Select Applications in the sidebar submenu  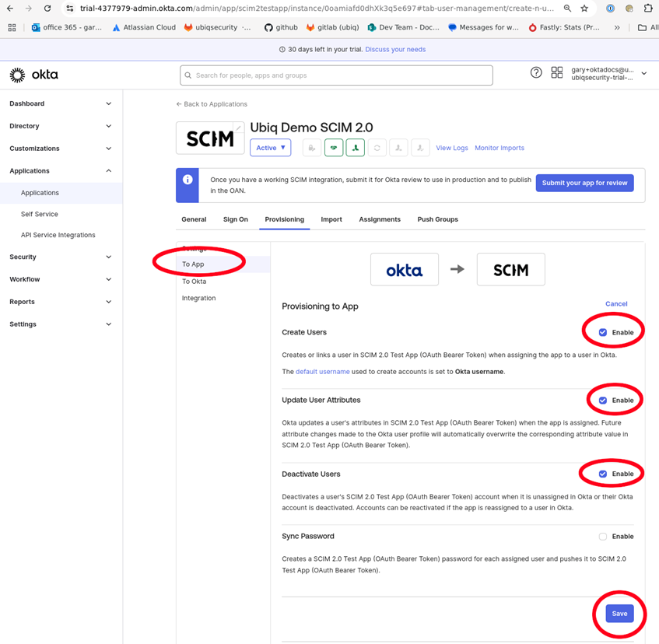click(x=61, y=193)
